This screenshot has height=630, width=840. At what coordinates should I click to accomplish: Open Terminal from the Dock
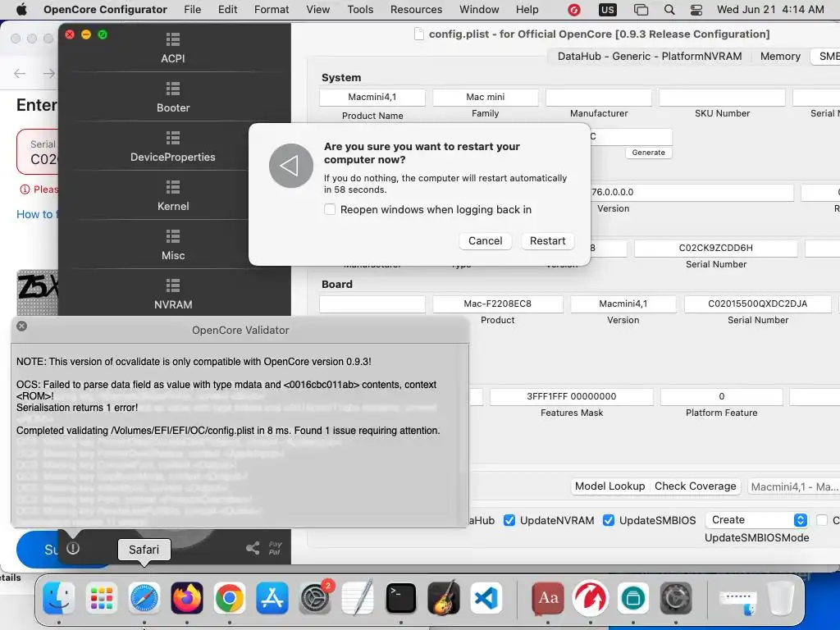(400, 598)
